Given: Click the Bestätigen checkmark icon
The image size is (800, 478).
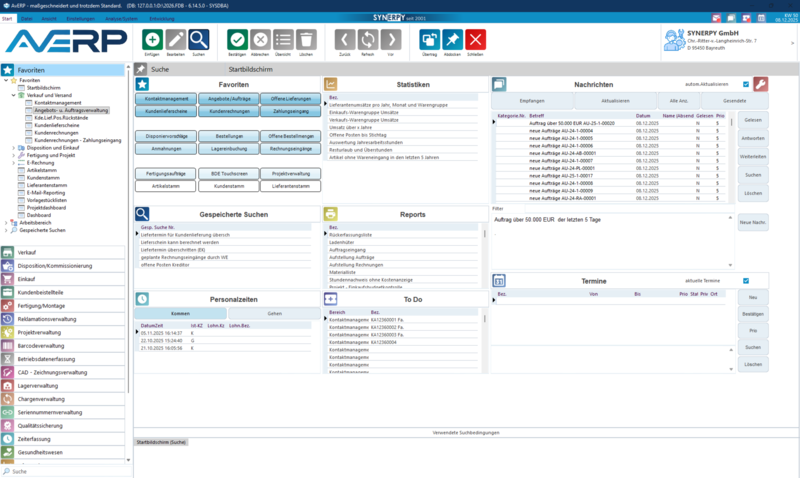Looking at the screenshot, I should coord(237,38).
